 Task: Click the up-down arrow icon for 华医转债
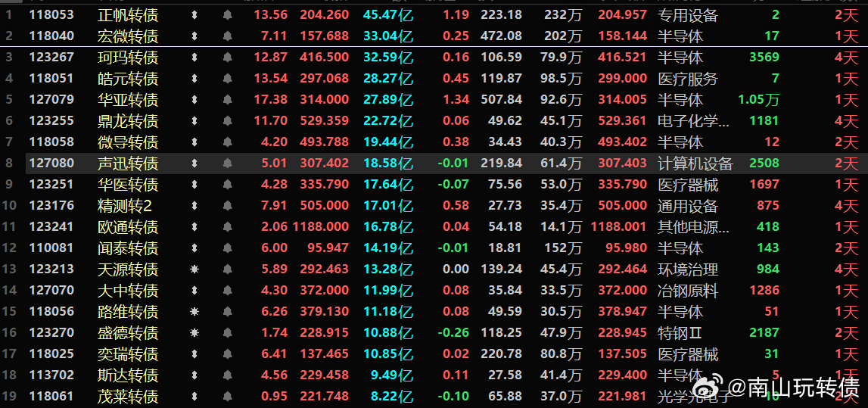point(194,185)
